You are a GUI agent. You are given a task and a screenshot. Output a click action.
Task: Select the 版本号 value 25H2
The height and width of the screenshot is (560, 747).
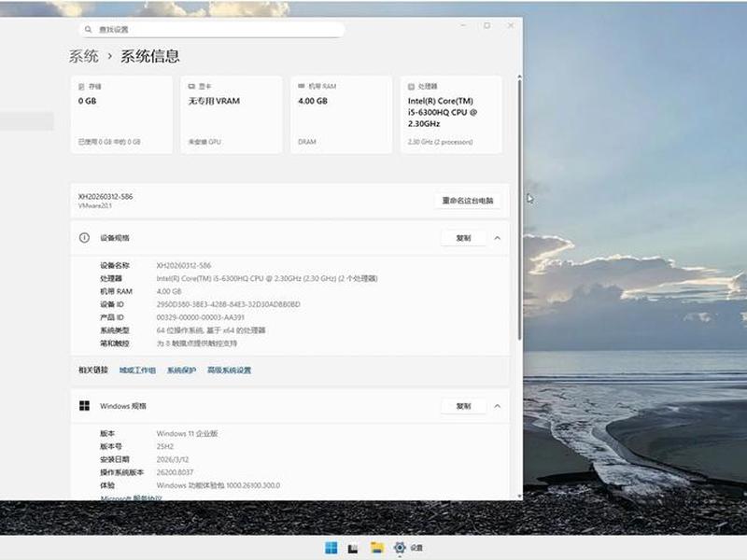[x=165, y=446]
